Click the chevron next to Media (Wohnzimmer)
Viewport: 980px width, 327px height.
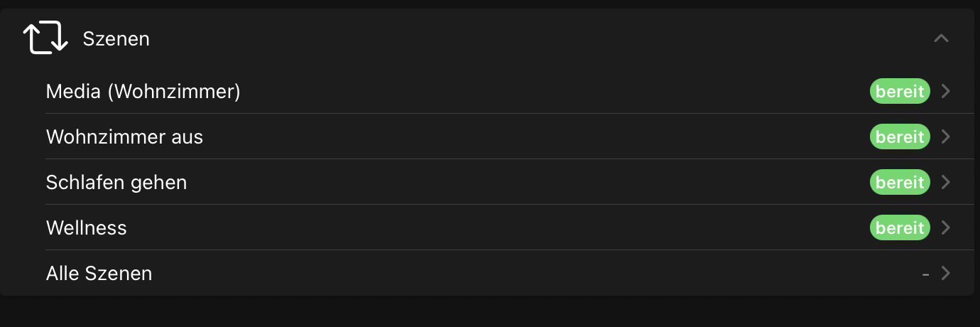[x=945, y=91]
